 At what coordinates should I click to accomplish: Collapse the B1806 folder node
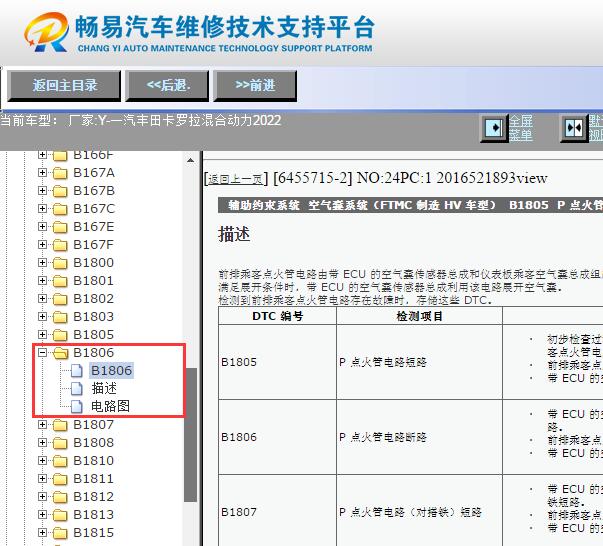click(x=43, y=353)
